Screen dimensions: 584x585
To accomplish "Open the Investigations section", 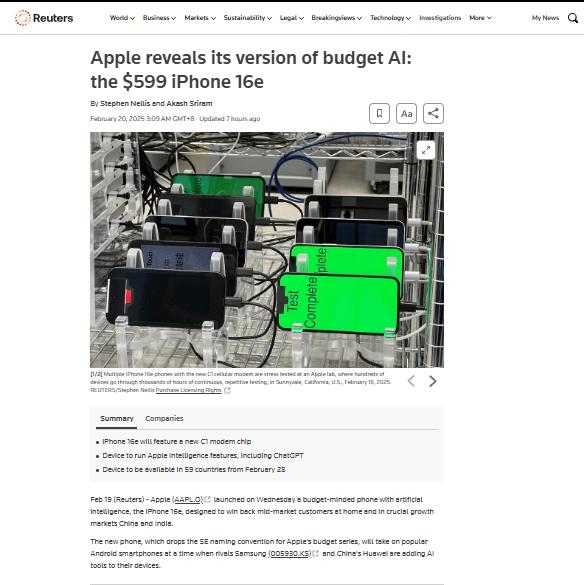I will tap(440, 18).
